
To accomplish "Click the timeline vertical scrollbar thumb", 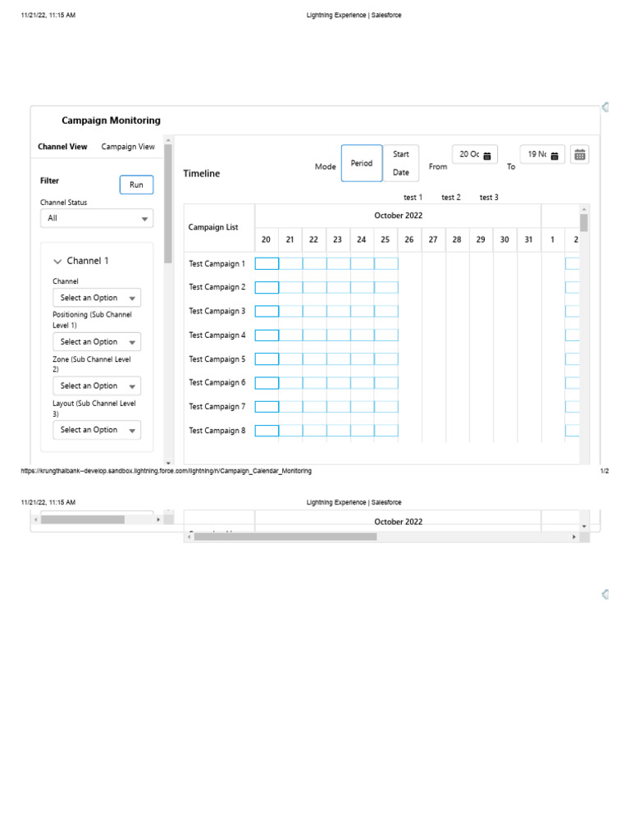I will pyautogui.click(x=584, y=222).
